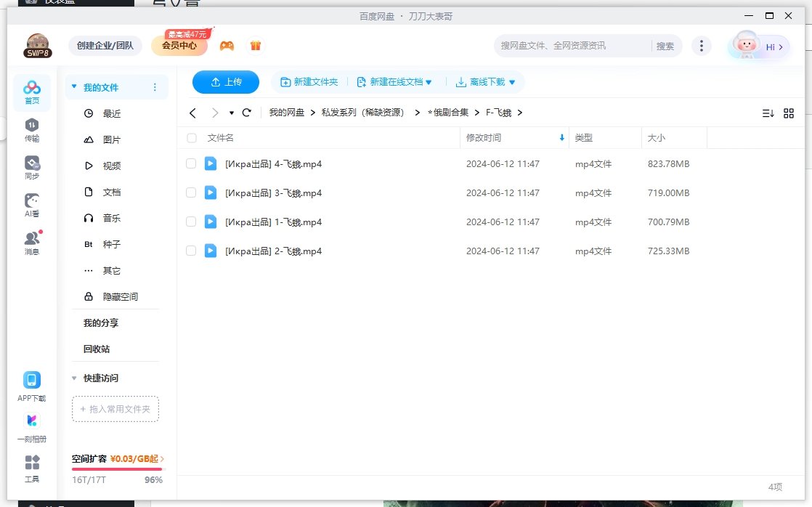
Task: Click the storage usage progress bar
Action: coord(116,469)
